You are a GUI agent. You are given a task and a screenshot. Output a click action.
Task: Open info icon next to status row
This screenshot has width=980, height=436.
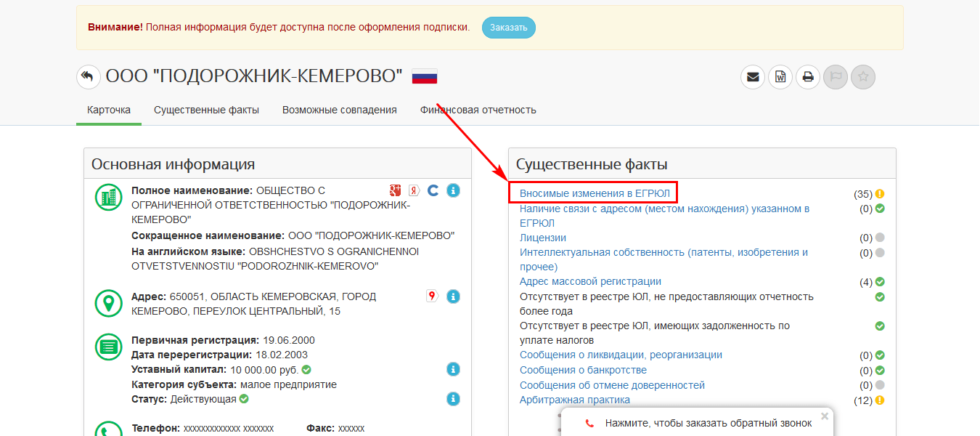pyautogui.click(x=453, y=399)
